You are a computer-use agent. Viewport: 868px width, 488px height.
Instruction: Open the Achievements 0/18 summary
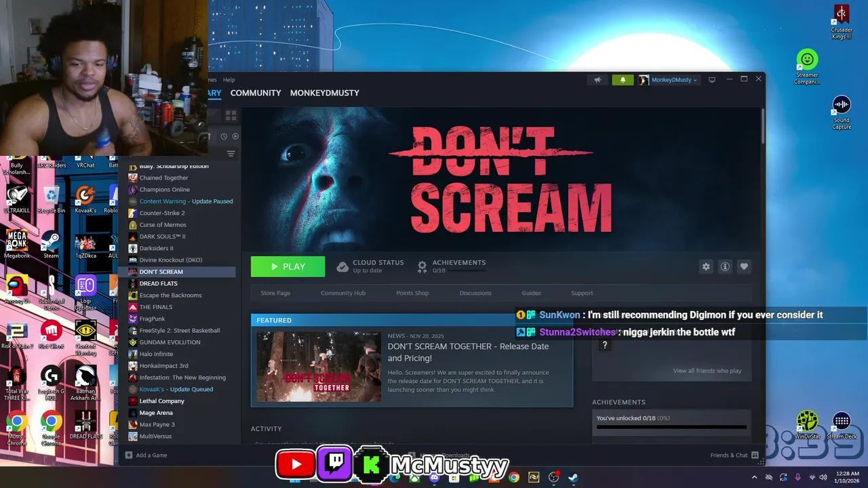click(452, 266)
